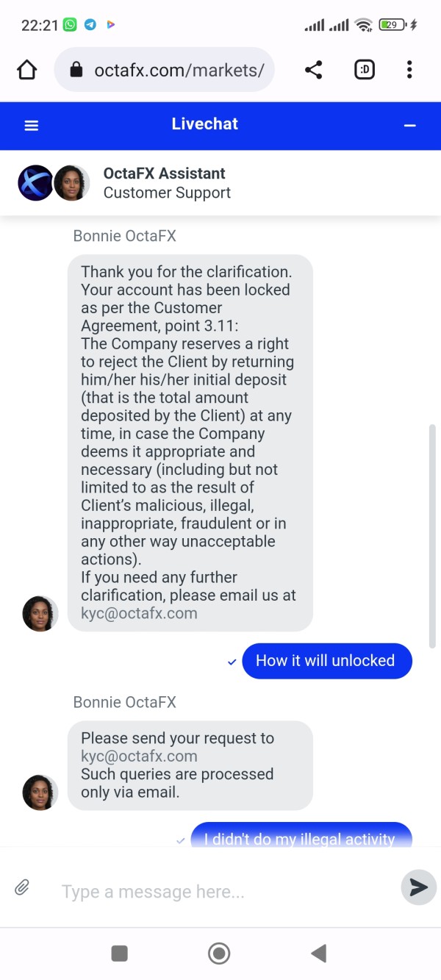Share the page with the share icon
Viewport: 441px width, 980px height.
tap(313, 70)
